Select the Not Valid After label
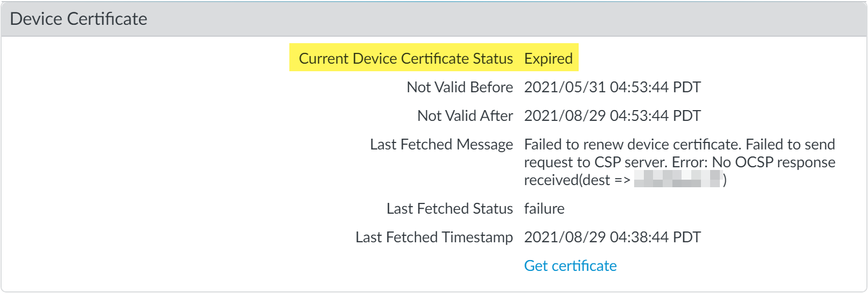Image resolution: width=868 pixels, height=293 pixels. point(465,115)
